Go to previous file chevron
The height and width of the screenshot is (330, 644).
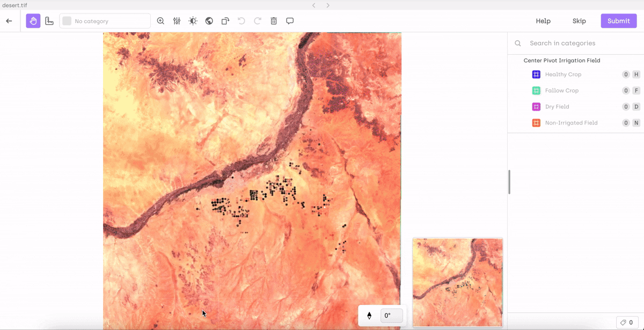coord(314,5)
